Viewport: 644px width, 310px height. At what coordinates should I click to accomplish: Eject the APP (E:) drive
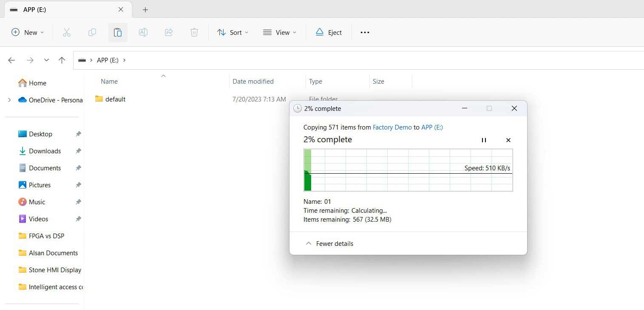point(329,32)
